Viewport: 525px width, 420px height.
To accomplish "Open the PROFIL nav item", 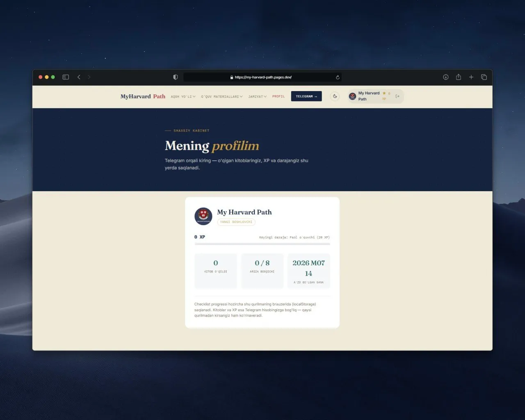I will coord(278,97).
